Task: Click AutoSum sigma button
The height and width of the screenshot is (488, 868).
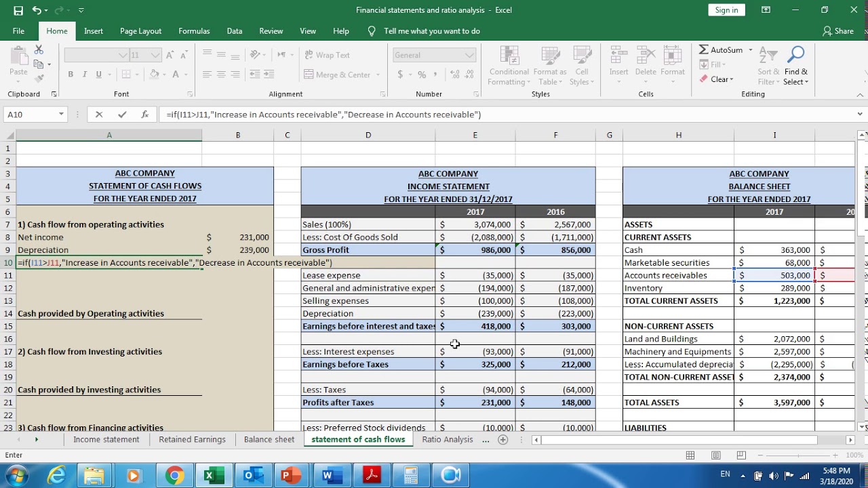Action: pyautogui.click(x=721, y=50)
